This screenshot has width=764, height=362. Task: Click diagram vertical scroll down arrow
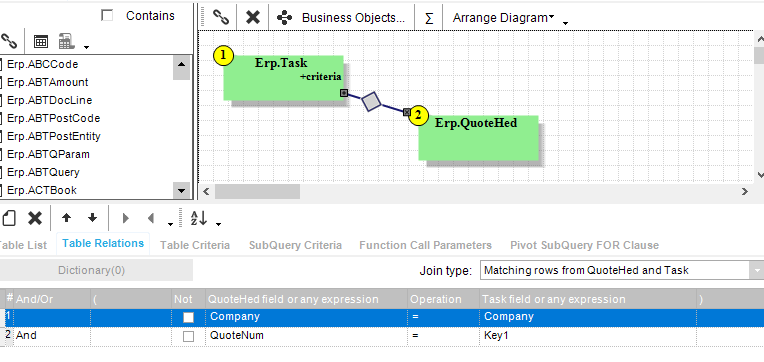(760, 174)
